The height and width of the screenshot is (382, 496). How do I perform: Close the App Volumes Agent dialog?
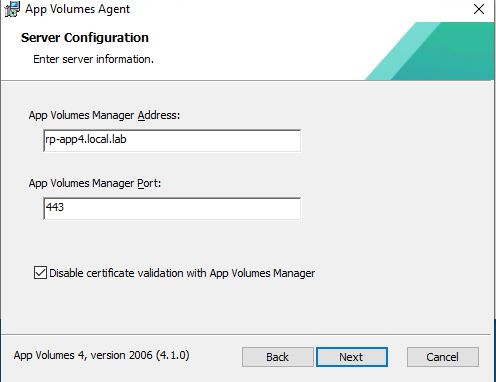point(479,9)
